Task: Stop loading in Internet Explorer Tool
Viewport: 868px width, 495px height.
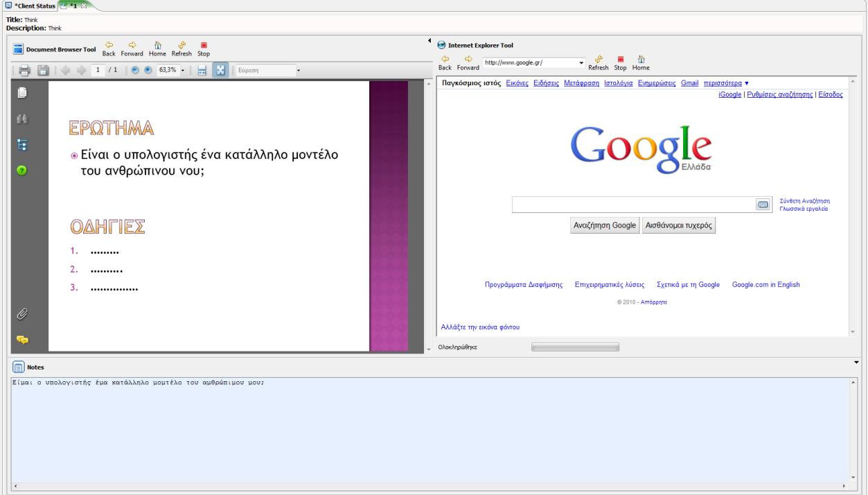Action: click(620, 64)
